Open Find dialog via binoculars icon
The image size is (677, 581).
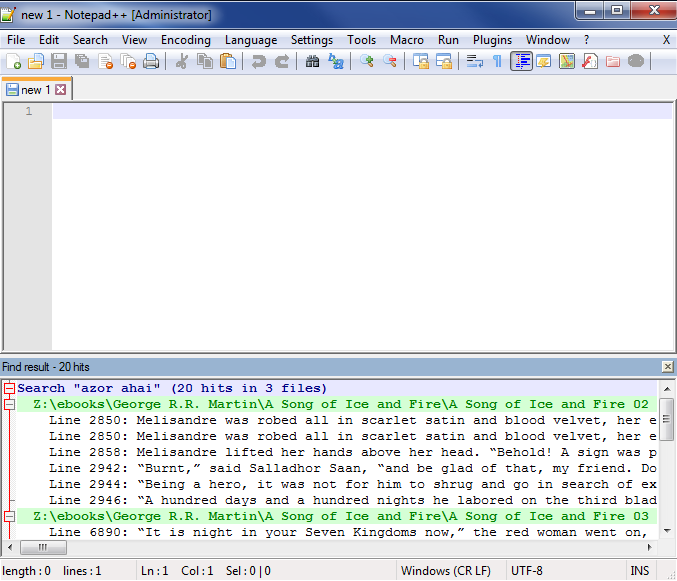pyautogui.click(x=313, y=61)
